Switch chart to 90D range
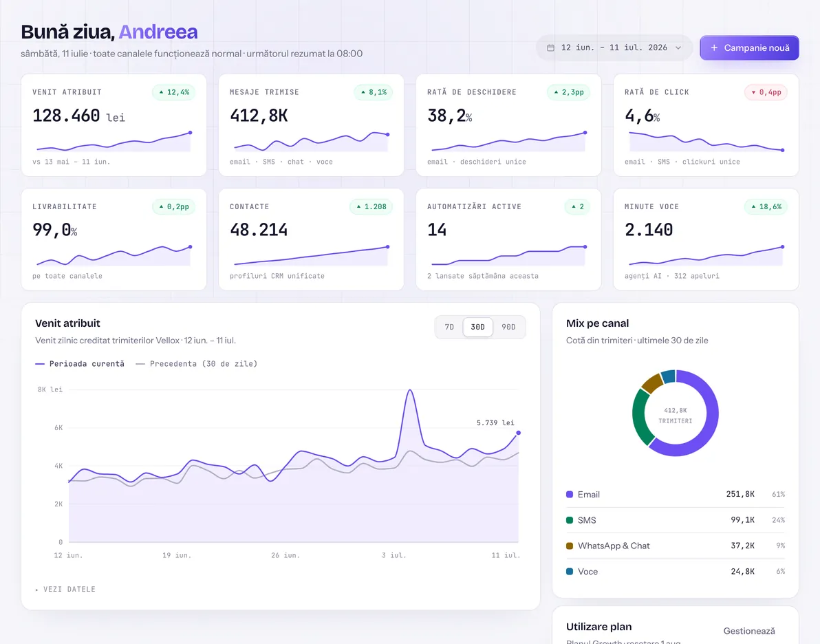Screen dimensions: 820x644 click(508, 327)
